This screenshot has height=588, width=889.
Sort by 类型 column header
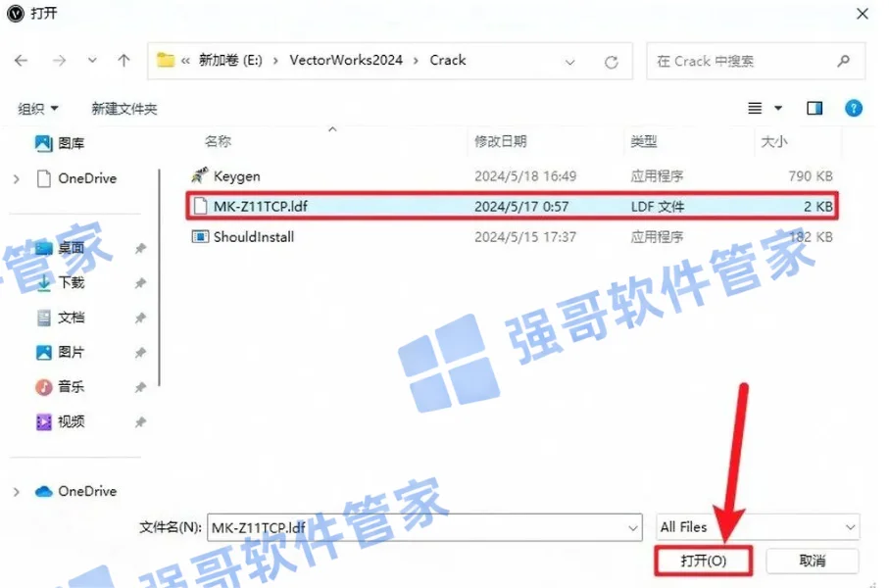click(644, 141)
